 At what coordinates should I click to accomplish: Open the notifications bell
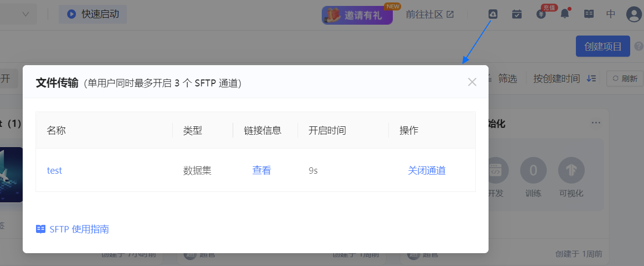pyautogui.click(x=565, y=14)
